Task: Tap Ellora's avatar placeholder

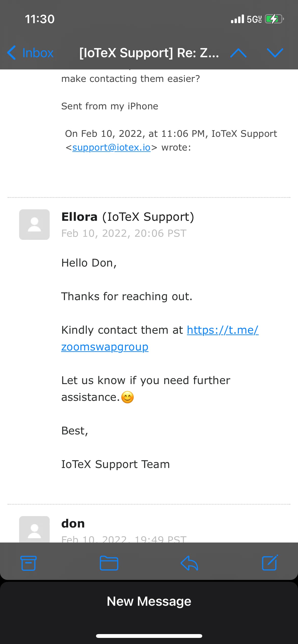Action: coord(34,225)
